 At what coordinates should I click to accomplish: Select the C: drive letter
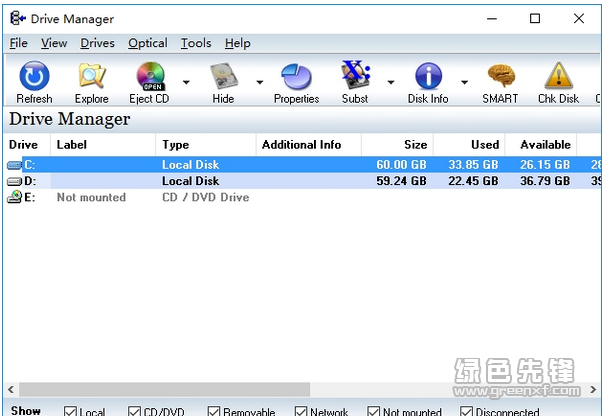click(x=30, y=165)
